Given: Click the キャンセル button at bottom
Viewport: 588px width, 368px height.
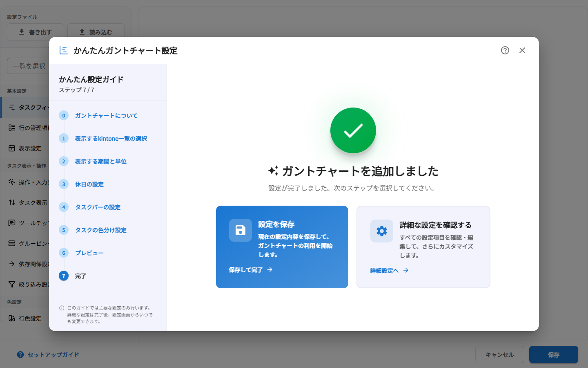Looking at the screenshot, I should [x=500, y=355].
